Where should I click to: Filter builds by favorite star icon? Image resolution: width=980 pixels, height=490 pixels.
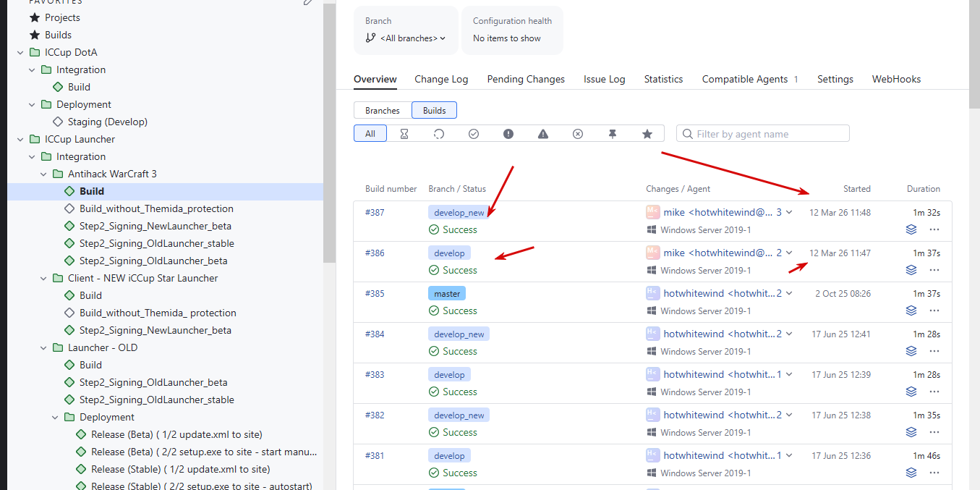tap(647, 134)
